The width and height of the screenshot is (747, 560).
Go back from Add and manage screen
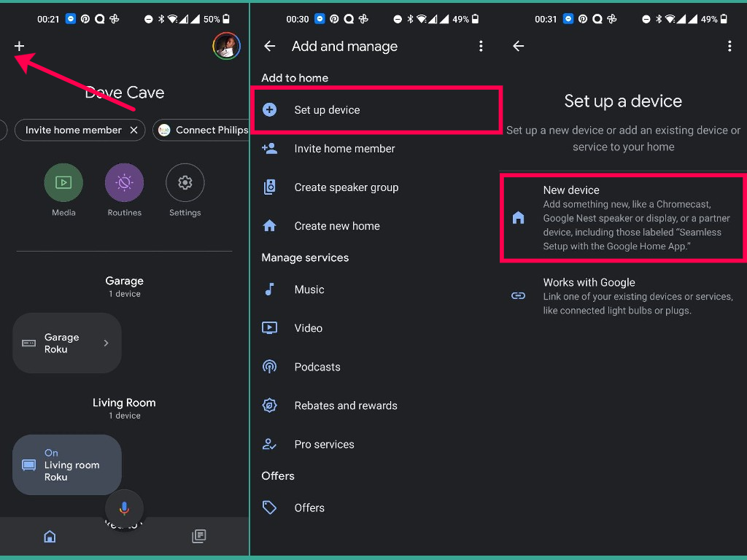point(270,46)
